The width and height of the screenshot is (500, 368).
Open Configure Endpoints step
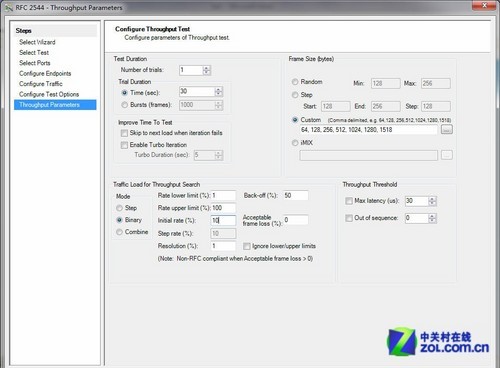(x=45, y=73)
